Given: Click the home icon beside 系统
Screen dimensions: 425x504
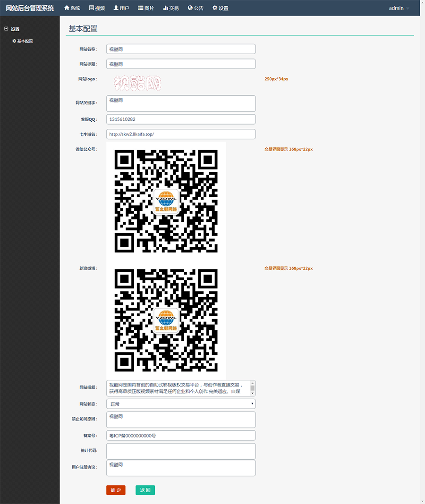Looking at the screenshot, I should pos(67,8).
